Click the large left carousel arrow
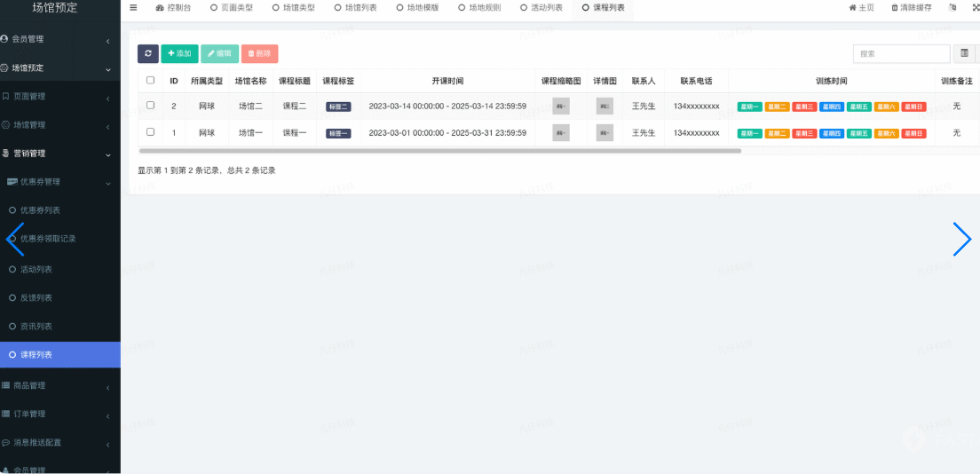The image size is (980, 474). tap(15, 239)
